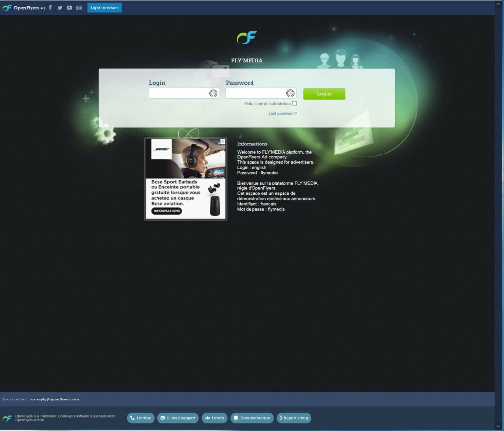Close the Bose ad with the X icon
504x431 pixels.
click(x=223, y=142)
